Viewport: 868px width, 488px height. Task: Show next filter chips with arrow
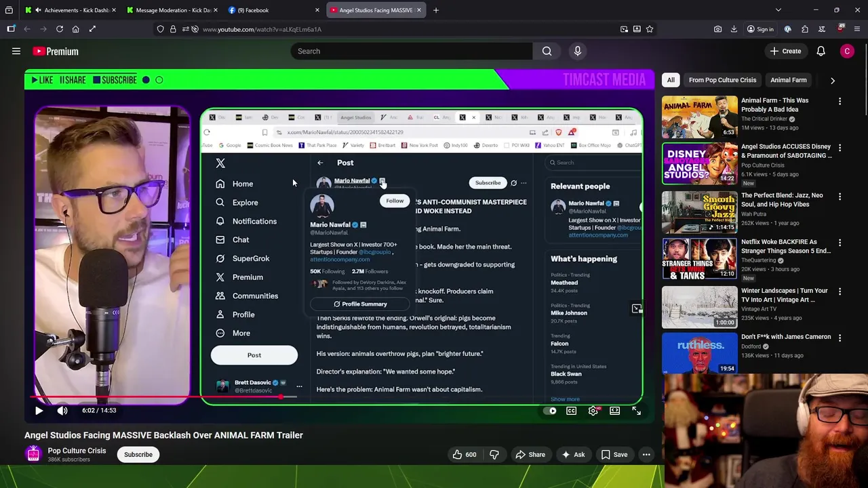(x=832, y=80)
